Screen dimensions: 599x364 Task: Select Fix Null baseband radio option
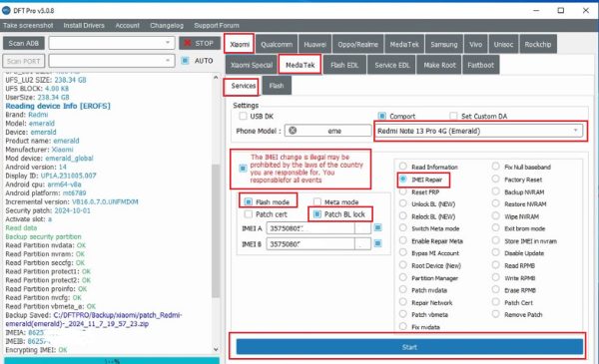tap(495, 167)
